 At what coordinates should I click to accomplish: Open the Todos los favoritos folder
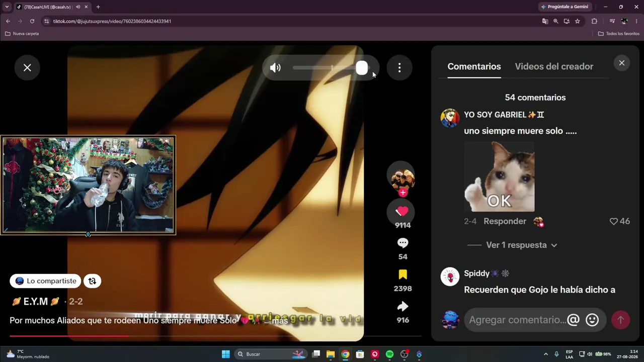point(619,34)
